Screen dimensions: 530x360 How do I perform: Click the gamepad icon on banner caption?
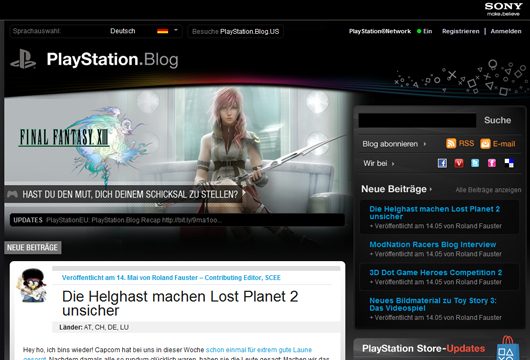click(13, 194)
